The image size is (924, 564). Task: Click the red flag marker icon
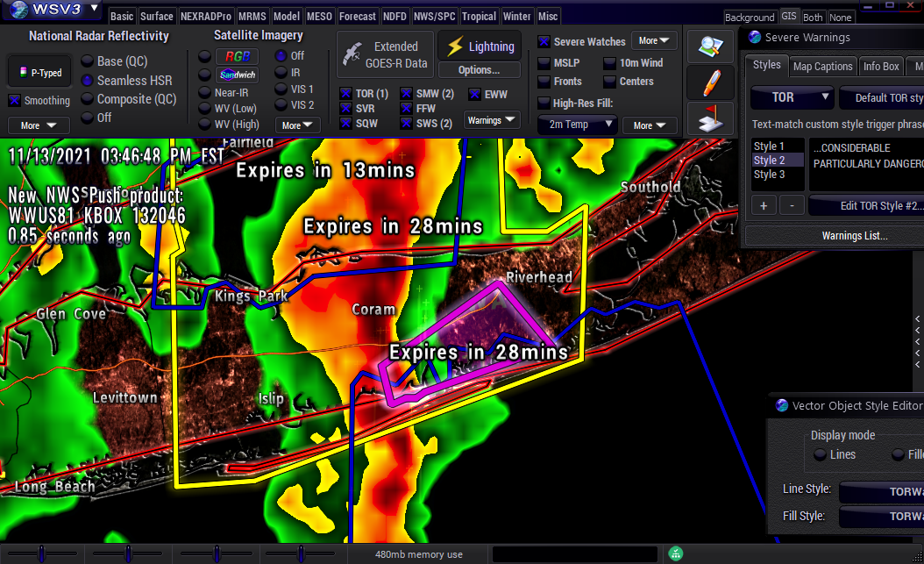pos(710,118)
